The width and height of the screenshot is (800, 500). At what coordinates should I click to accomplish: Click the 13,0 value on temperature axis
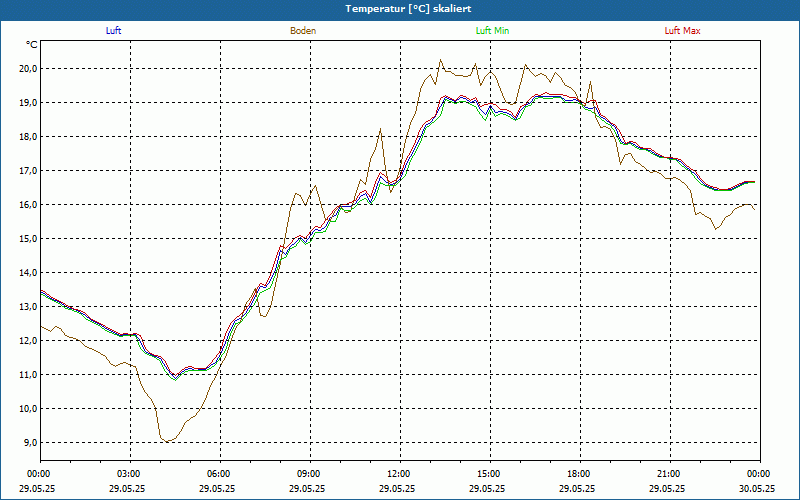pyautogui.click(x=28, y=307)
